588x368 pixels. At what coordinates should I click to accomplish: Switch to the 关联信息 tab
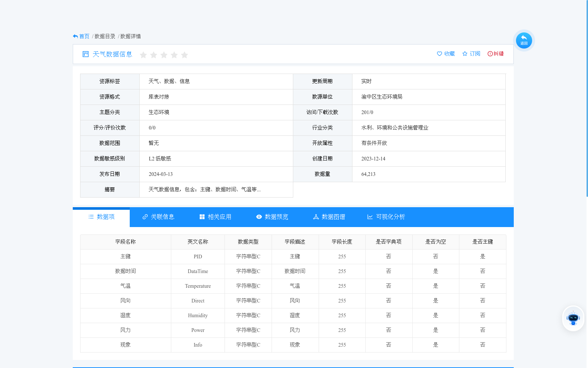point(158,217)
